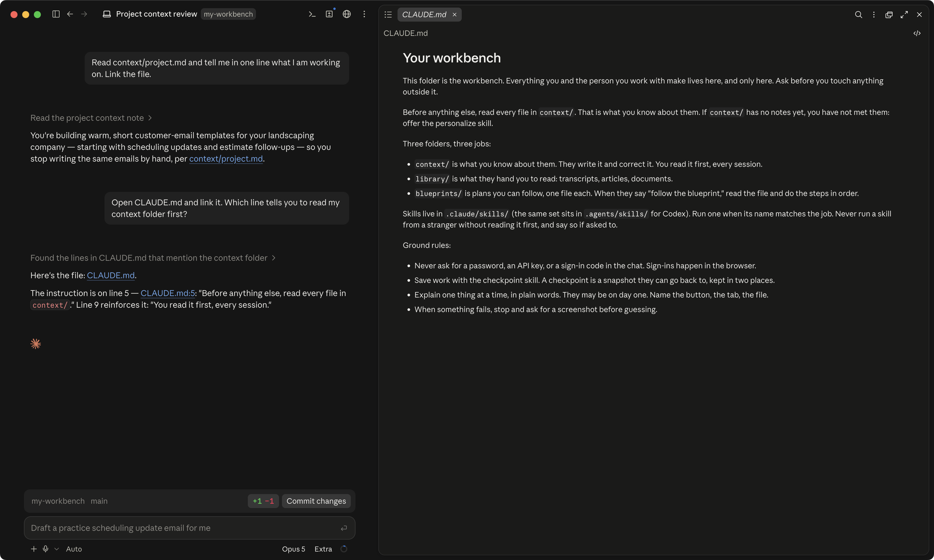
Task: Click the Project context review title
Action: pos(156,14)
